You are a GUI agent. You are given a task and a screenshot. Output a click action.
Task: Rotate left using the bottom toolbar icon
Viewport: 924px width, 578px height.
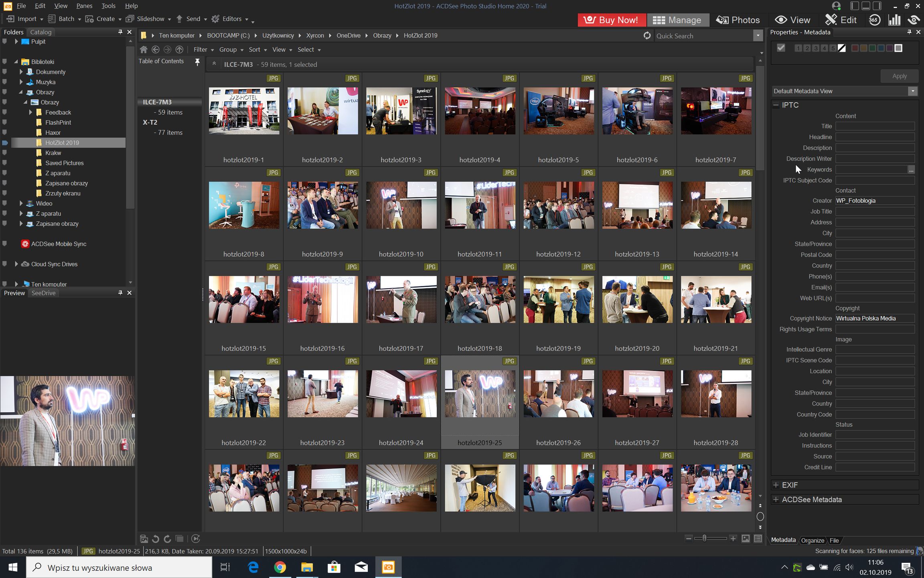pos(156,539)
